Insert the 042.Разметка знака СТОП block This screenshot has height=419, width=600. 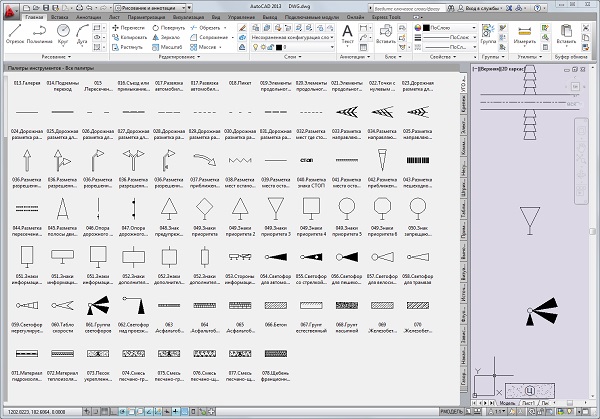tap(308, 159)
